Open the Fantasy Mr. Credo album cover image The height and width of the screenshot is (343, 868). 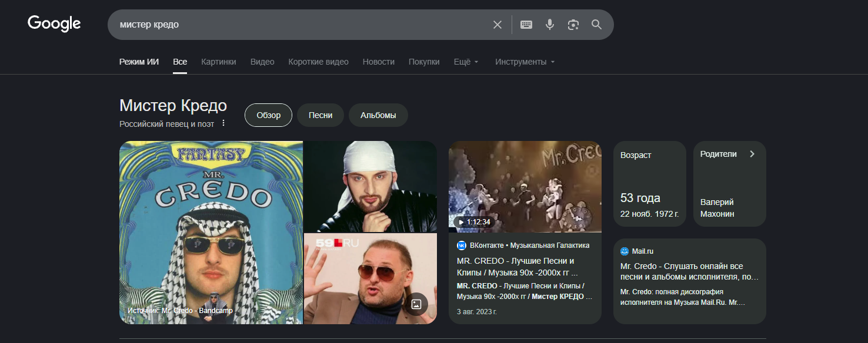pos(211,233)
